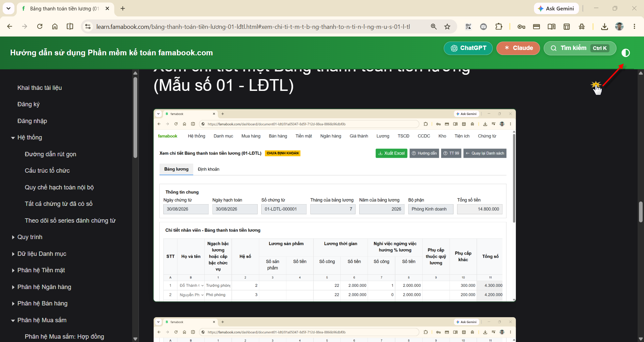The image size is (644, 342).
Task: Click the user profile avatar
Action: pos(619,26)
